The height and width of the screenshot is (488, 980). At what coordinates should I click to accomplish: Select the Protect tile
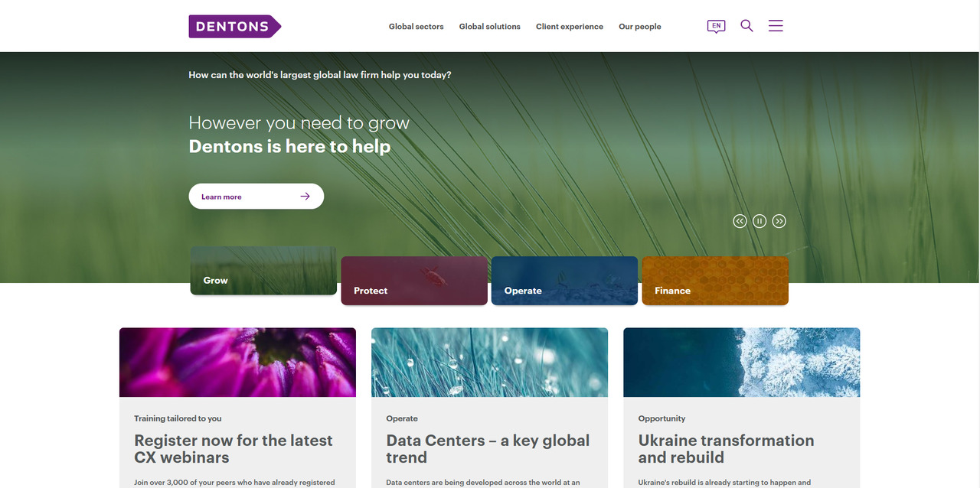click(414, 281)
